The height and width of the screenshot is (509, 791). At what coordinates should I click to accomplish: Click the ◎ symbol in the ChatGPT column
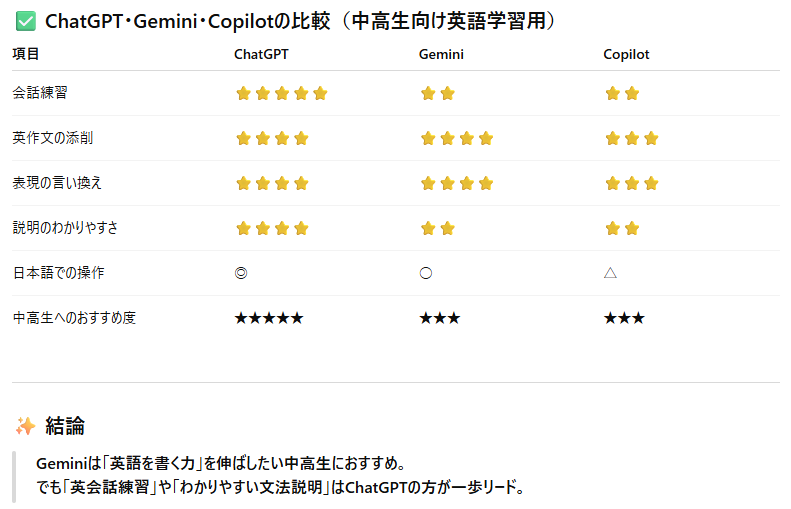point(241,273)
